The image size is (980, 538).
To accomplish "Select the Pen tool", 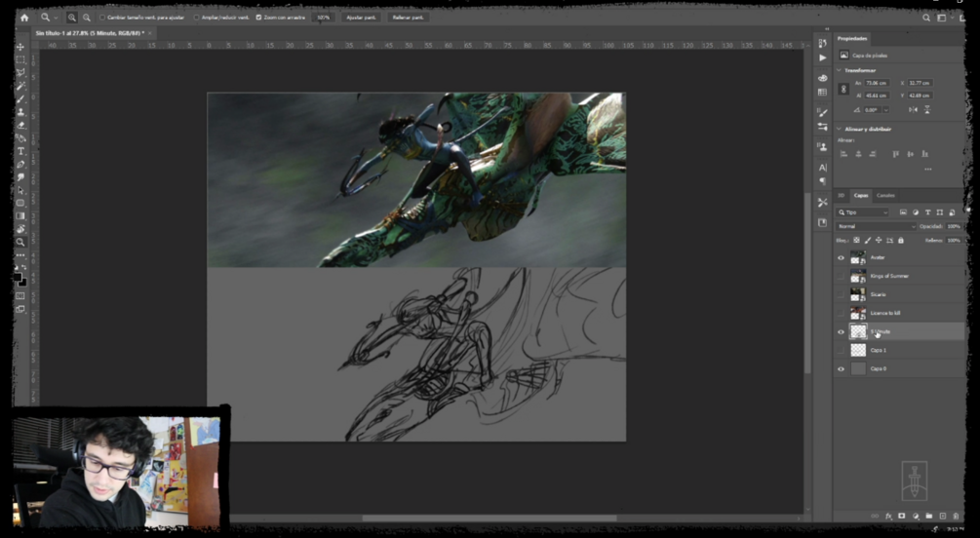I will 20,165.
